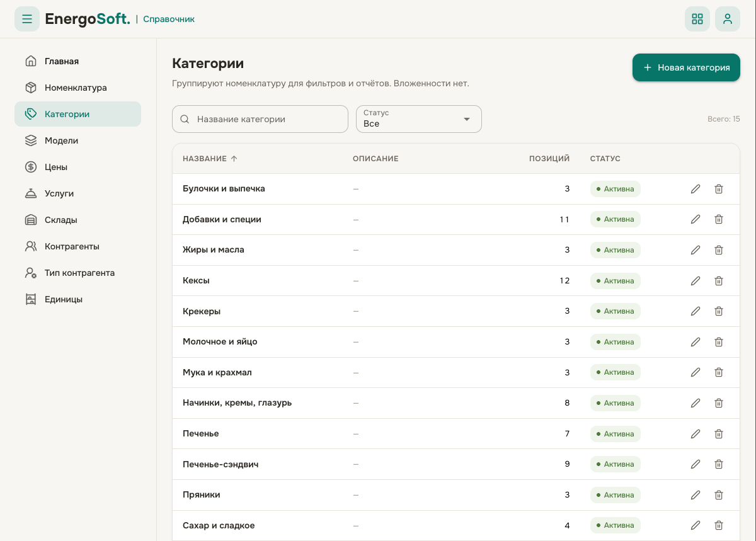
Task: Go to Главная in sidebar
Action: [77, 61]
